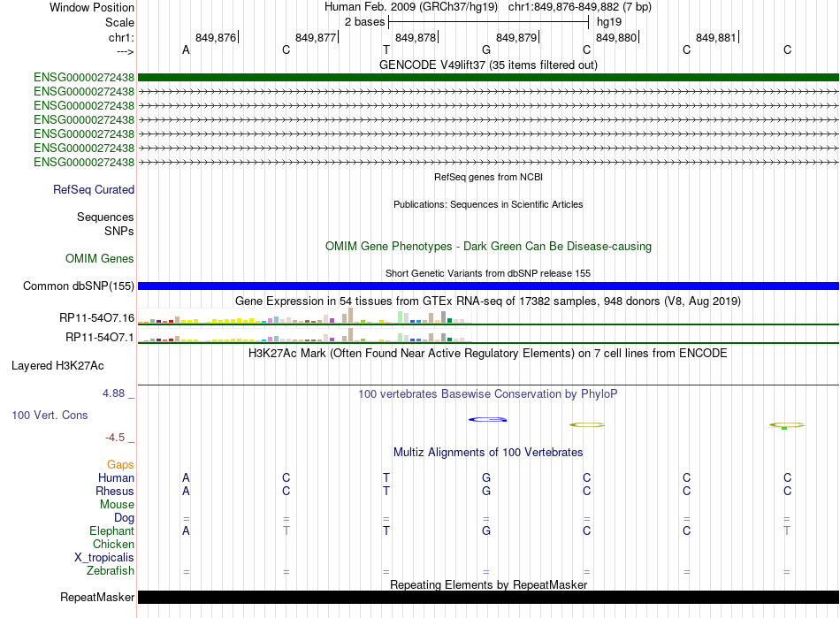Click the RP11-54O7.16 GTEx expression bar chart
The image size is (840, 618).
(304, 316)
